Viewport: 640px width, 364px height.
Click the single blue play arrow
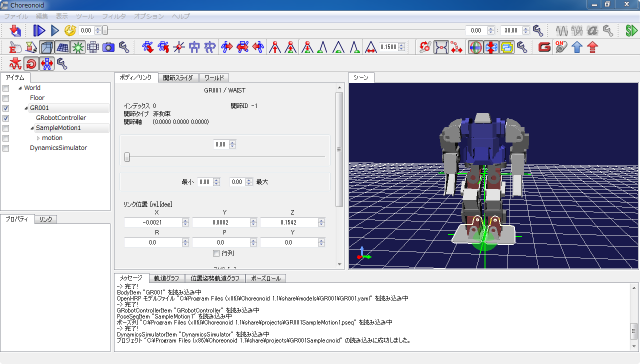tap(55, 31)
